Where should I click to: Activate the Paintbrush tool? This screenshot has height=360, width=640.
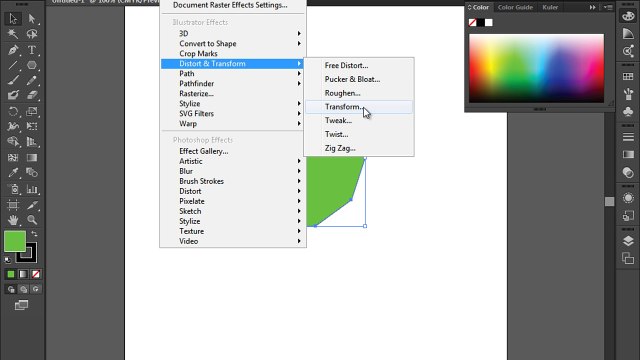13,80
